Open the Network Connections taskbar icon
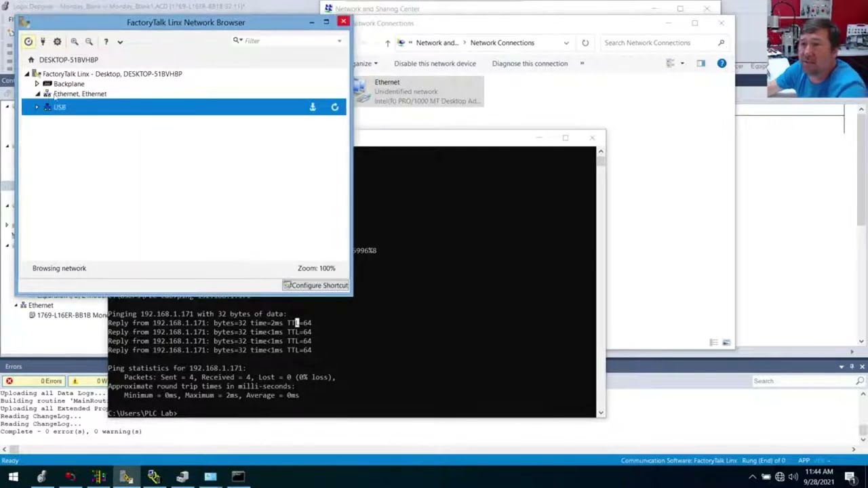Screen dimensions: 868x488 coord(210,476)
